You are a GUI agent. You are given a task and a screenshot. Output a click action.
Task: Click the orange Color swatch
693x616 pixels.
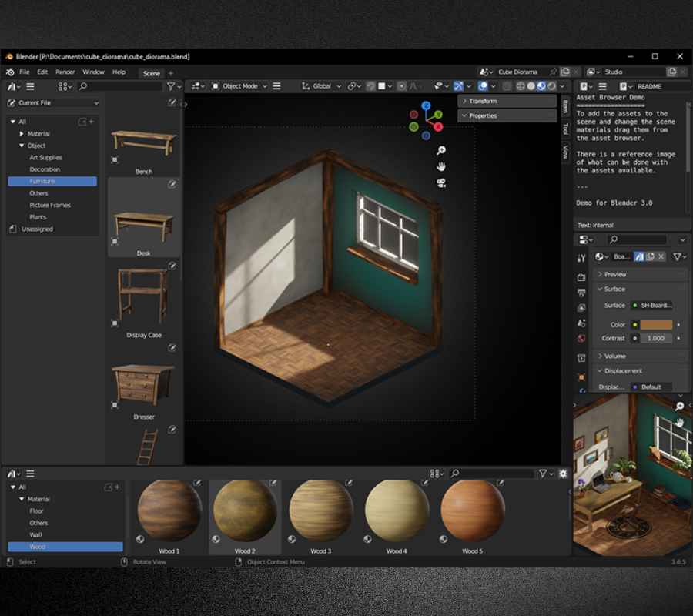(x=656, y=325)
